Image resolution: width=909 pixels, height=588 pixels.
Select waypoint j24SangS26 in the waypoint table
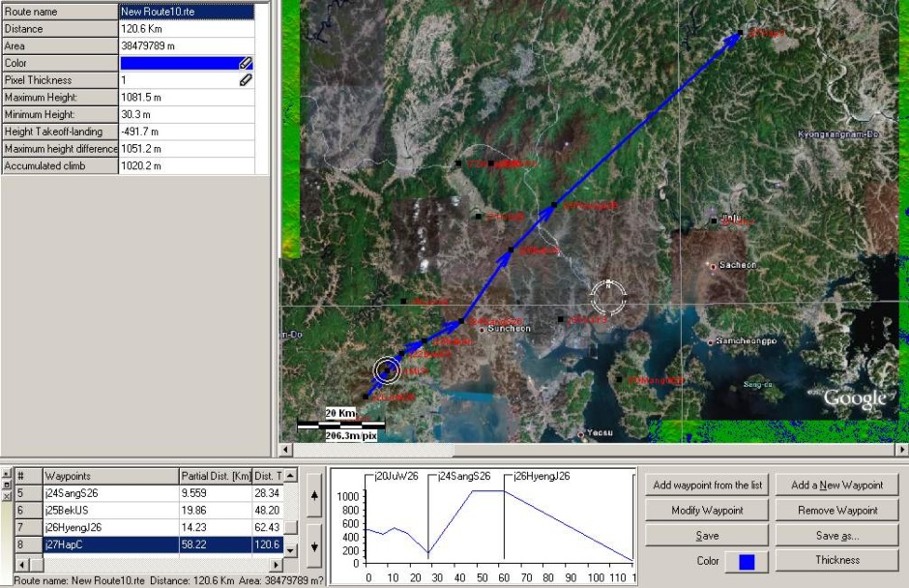pos(111,493)
